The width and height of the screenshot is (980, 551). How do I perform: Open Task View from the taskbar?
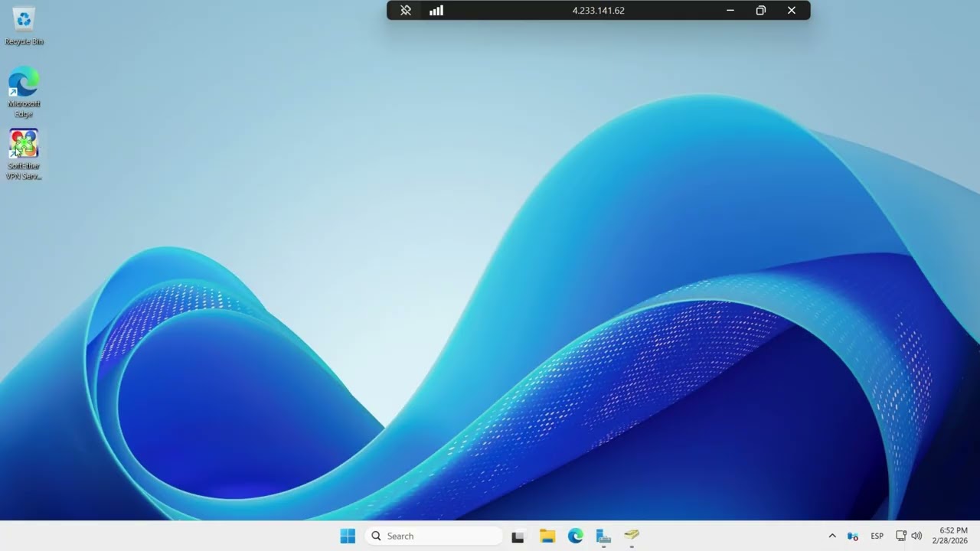(x=518, y=536)
